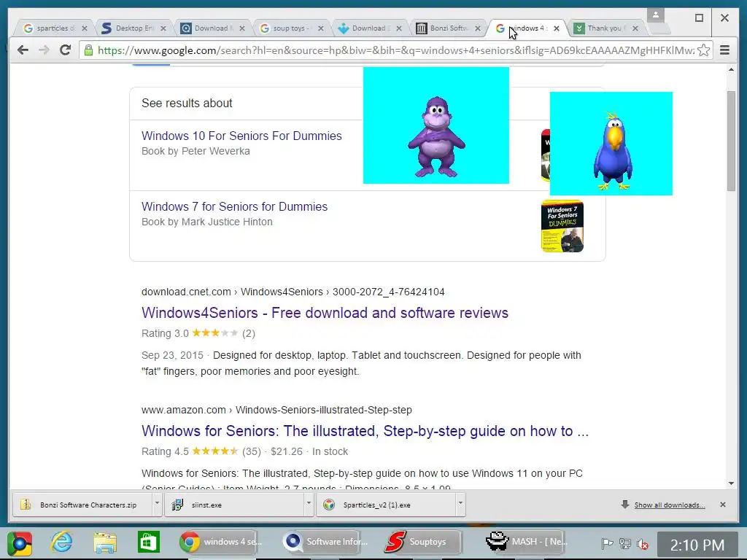
Task: Open File Explorer from the taskbar
Action: point(105,542)
